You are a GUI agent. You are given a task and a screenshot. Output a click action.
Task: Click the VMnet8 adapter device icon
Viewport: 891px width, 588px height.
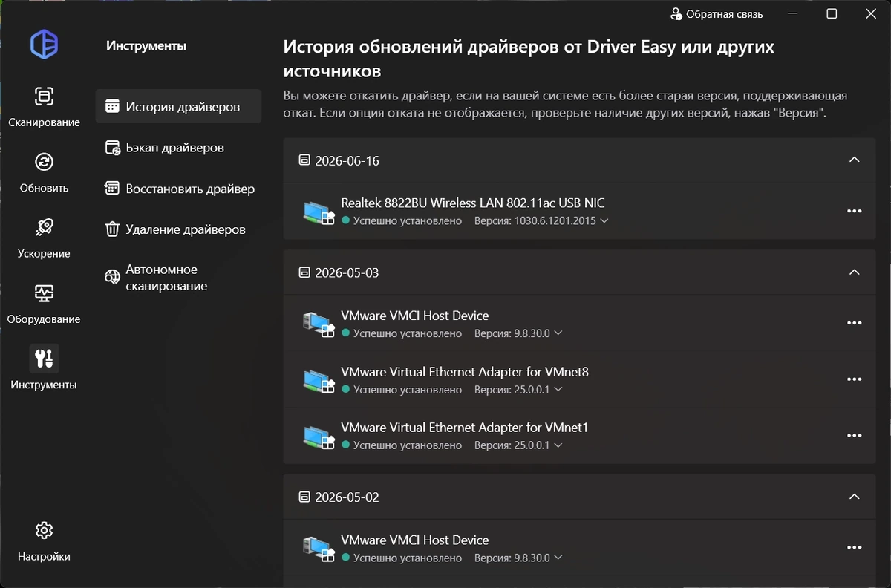319,380
